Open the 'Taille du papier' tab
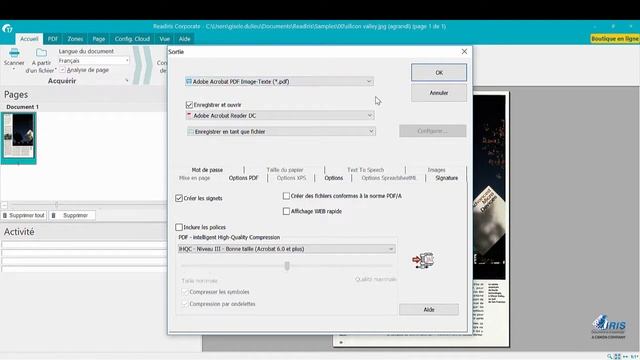This screenshot has width=640, height=360. coord(285,169)
